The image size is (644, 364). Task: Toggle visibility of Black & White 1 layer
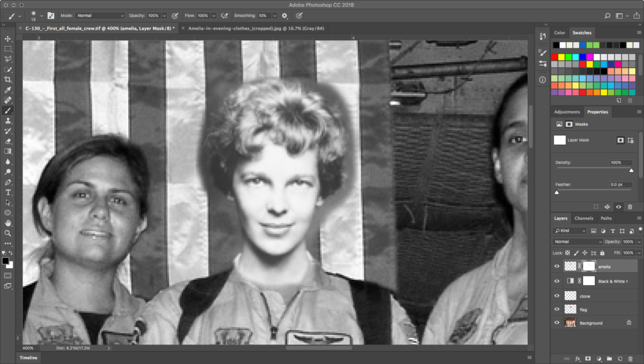point(557,281)
